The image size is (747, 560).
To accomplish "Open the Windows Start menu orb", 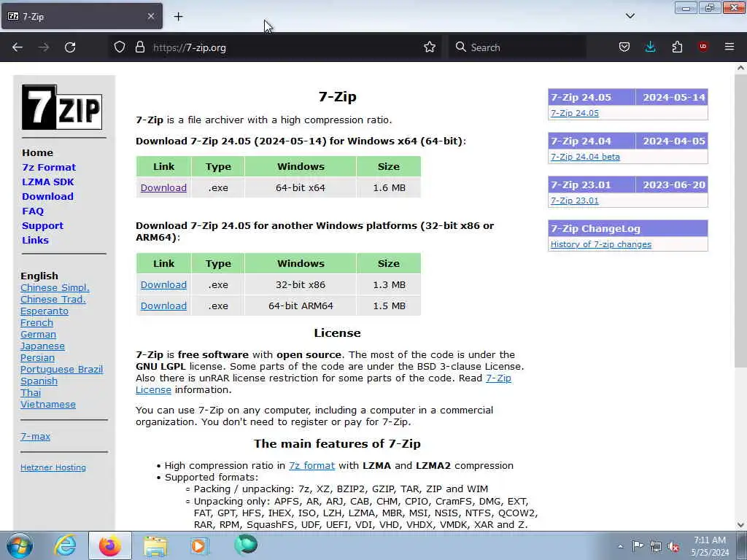I will click(20, 545).
